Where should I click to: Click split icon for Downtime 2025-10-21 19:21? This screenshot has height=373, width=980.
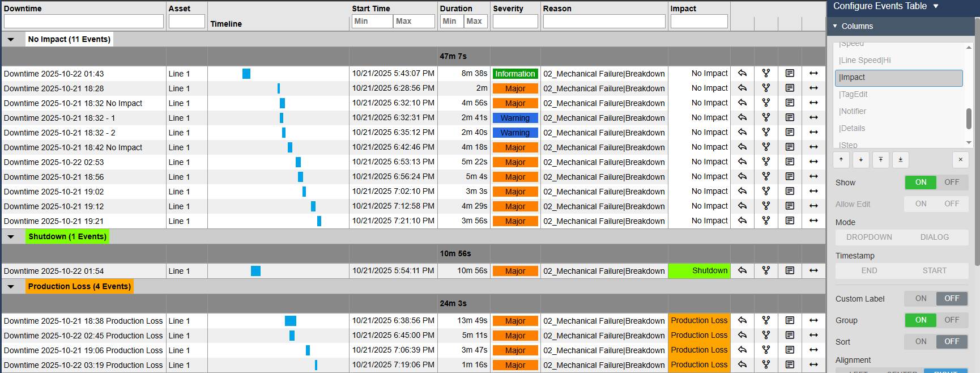766,221
